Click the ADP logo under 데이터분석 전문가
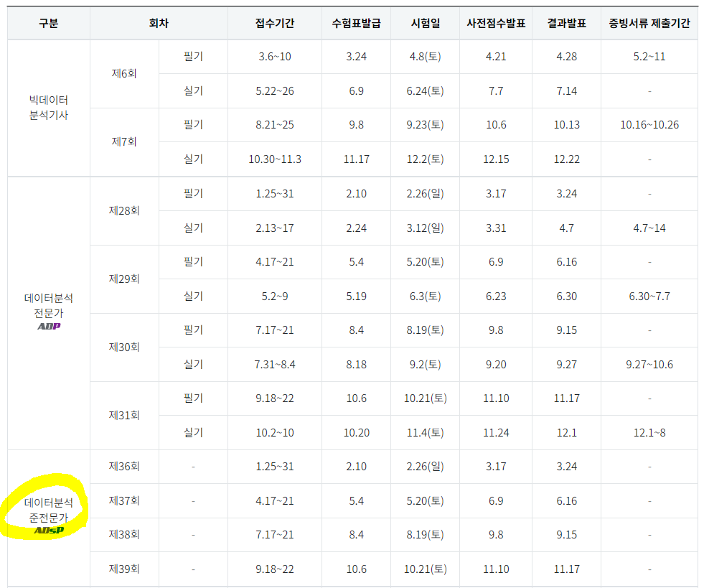This screenshot has width=704, height=588. pos(49,326)
